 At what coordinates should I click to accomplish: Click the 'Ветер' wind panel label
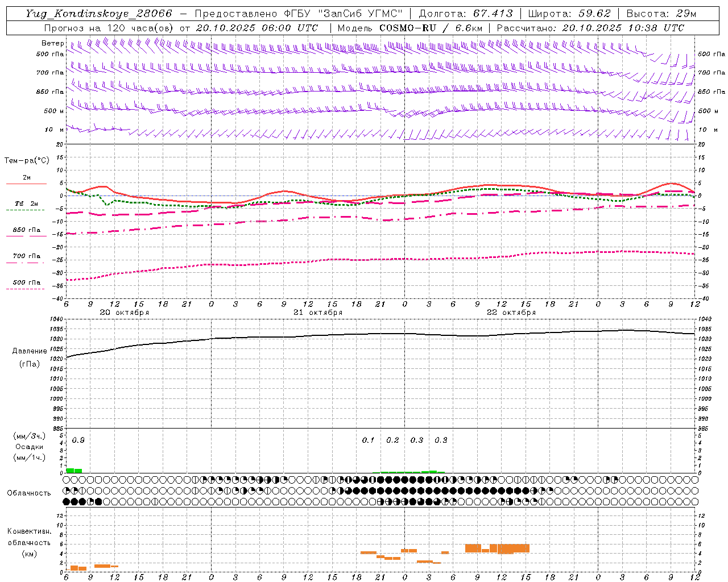click(x=52, y=43)
